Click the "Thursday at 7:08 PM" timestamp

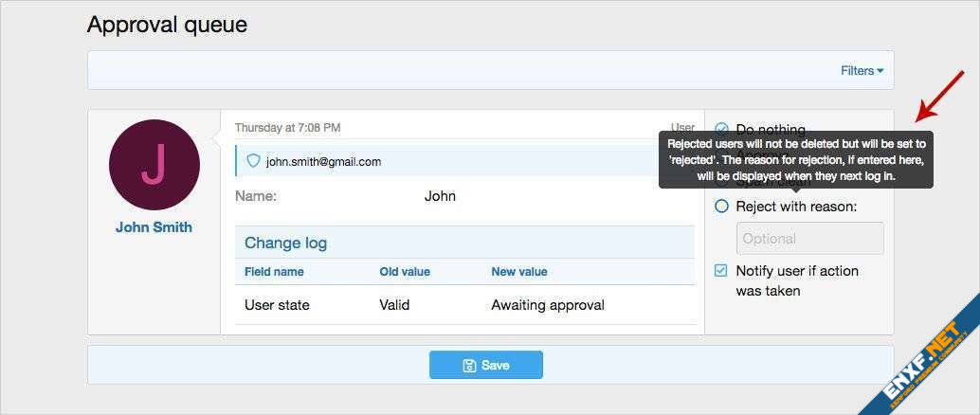[x=287, y=127]
